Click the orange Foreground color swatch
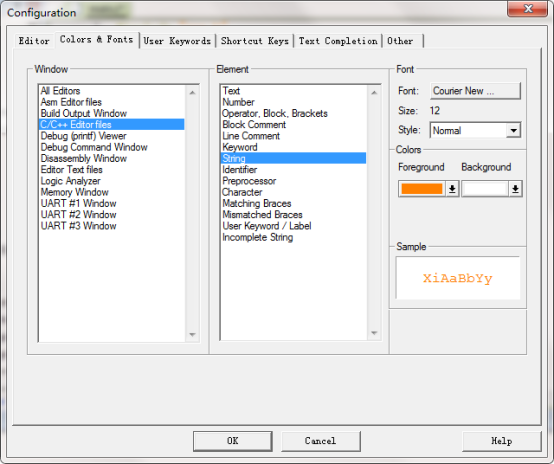This screenshot has width=554, height=464. point(422,189)
